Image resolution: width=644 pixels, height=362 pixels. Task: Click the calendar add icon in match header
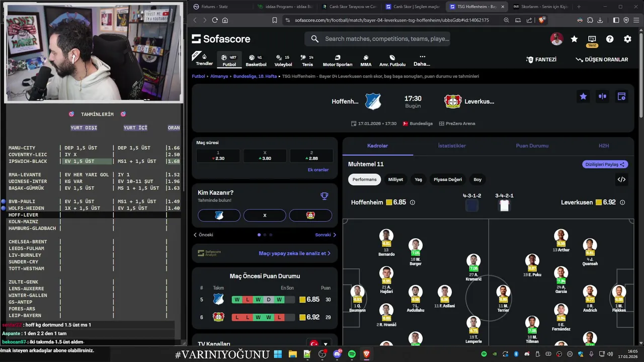click(621, 97)
